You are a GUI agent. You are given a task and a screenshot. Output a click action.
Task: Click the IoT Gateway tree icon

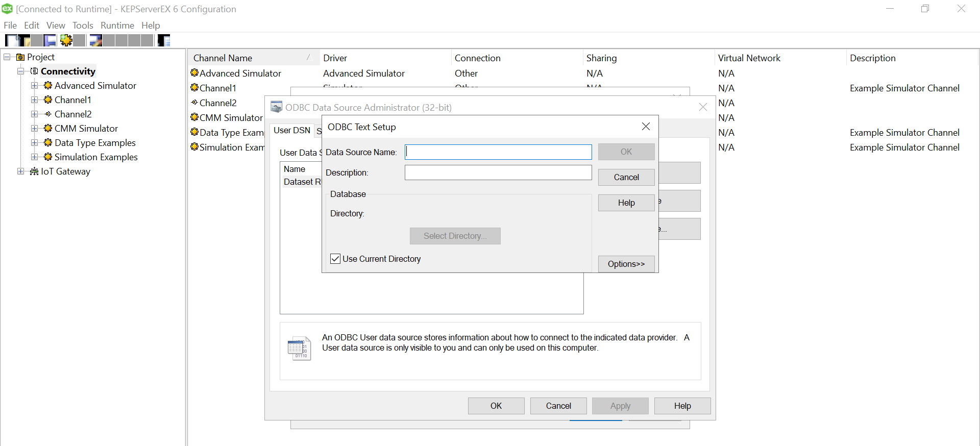click(34, 171)
